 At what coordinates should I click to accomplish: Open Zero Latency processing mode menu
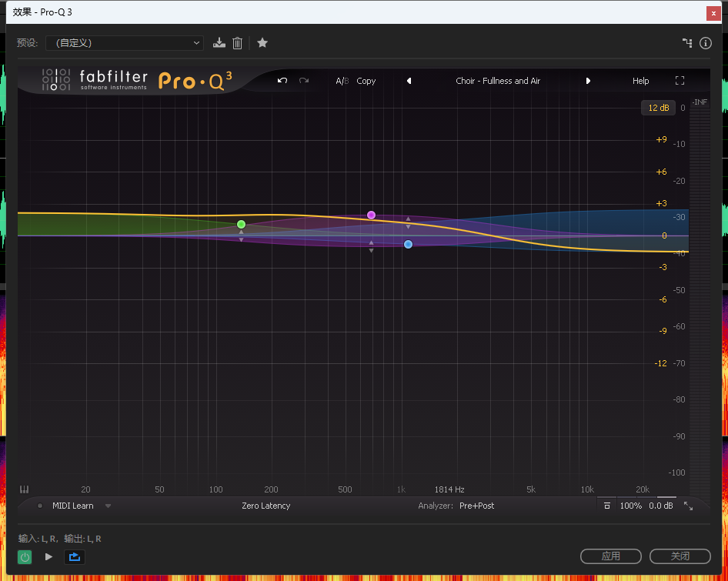click(266, 506)
